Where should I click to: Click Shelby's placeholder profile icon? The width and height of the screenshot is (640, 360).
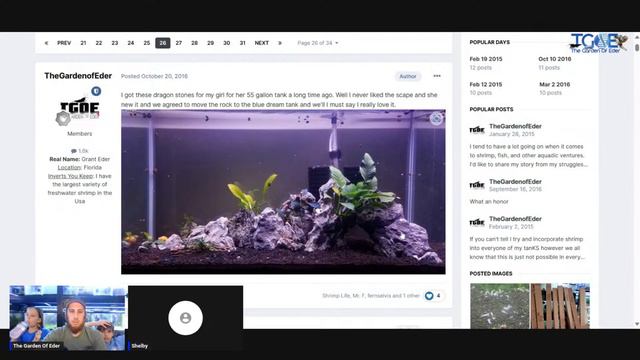(x=185, y=318)
